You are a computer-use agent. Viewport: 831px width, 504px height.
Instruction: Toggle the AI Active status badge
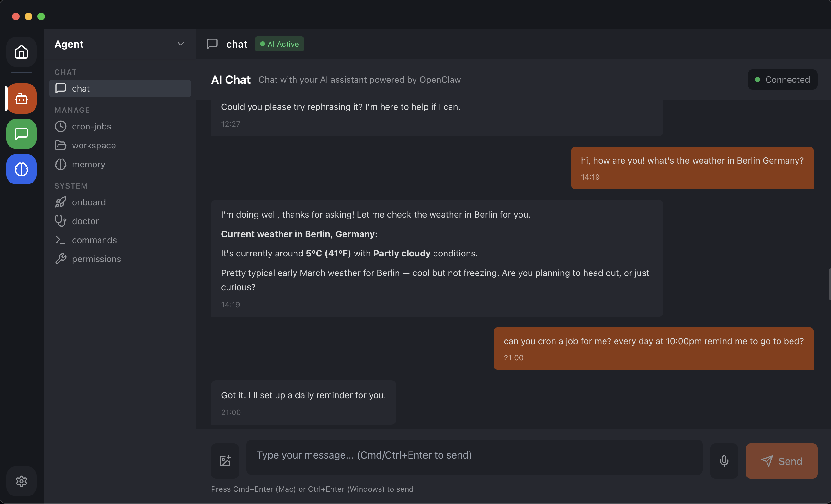(x=279, y=44)
